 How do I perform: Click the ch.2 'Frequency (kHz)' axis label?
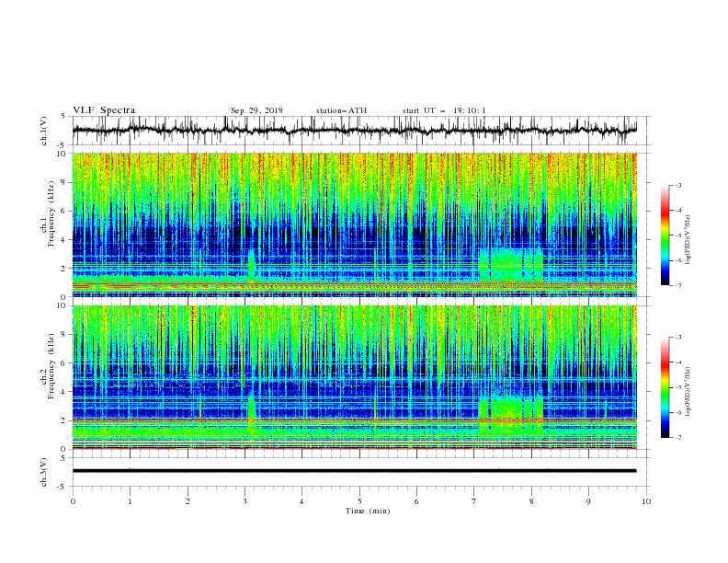coord(51,366)
